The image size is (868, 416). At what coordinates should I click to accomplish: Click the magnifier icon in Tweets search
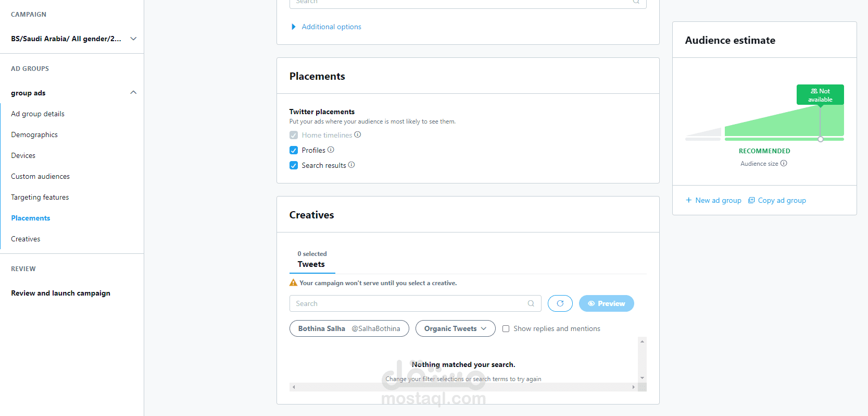pos(531,303)
